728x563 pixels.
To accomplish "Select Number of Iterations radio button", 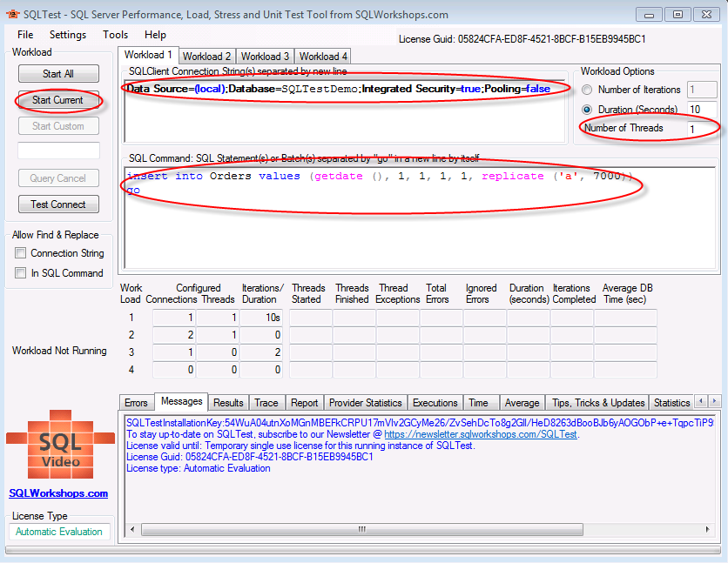I will click(587, 90).
